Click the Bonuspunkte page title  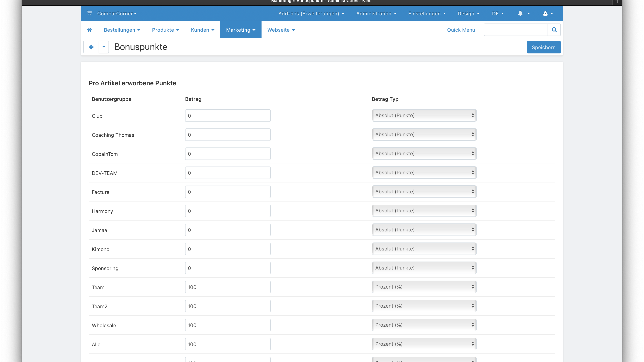click(x=141, y=47)
